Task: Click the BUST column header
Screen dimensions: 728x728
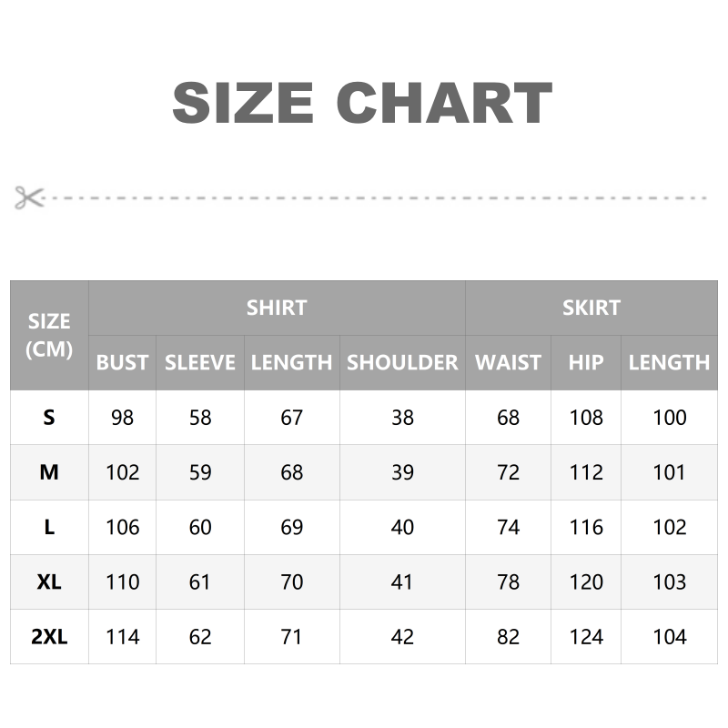Action: point(122,362)
